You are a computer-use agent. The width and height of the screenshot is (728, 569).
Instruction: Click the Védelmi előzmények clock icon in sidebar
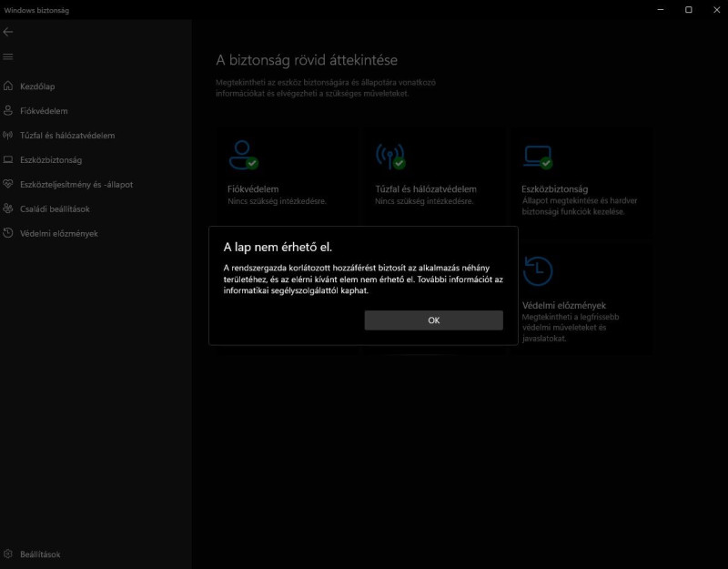[8, 233]
